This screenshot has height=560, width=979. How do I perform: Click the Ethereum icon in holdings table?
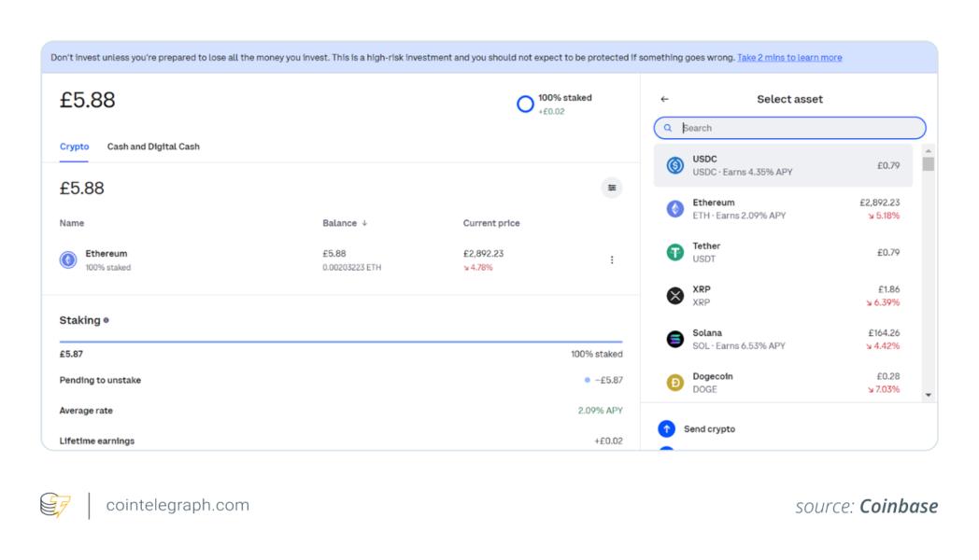point(68,259)
